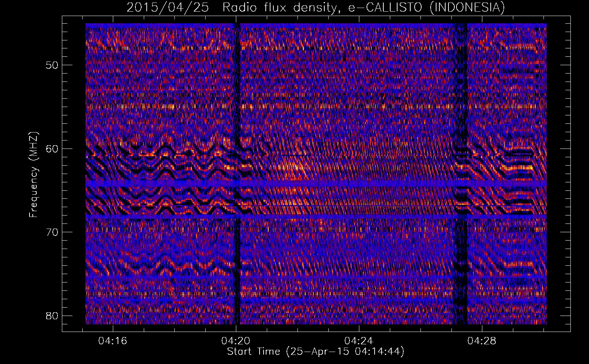Click the 04:24 time tick label
The height and width of the screenshot is (364, 589).
tap(359, 341)
